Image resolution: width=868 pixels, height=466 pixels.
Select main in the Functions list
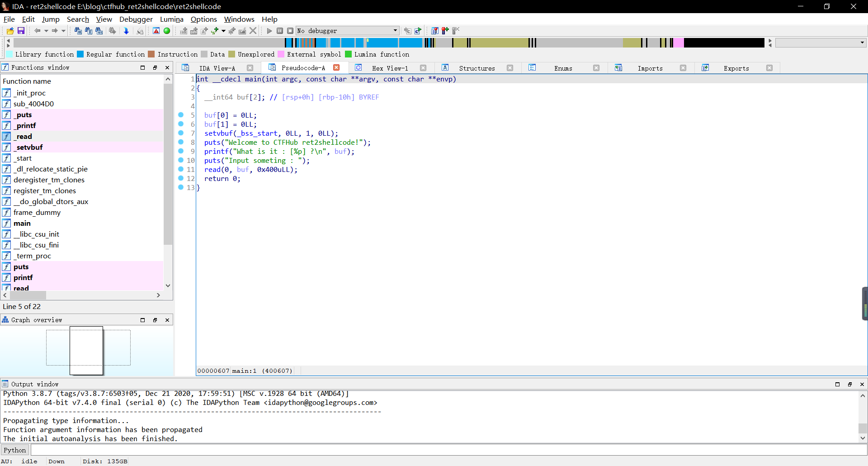click(22, 223)
